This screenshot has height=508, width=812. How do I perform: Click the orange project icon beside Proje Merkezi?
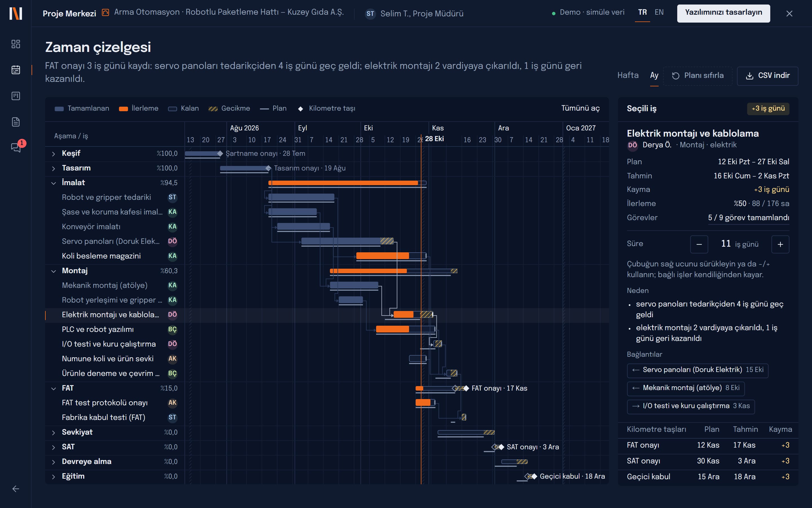pos(105,13)
